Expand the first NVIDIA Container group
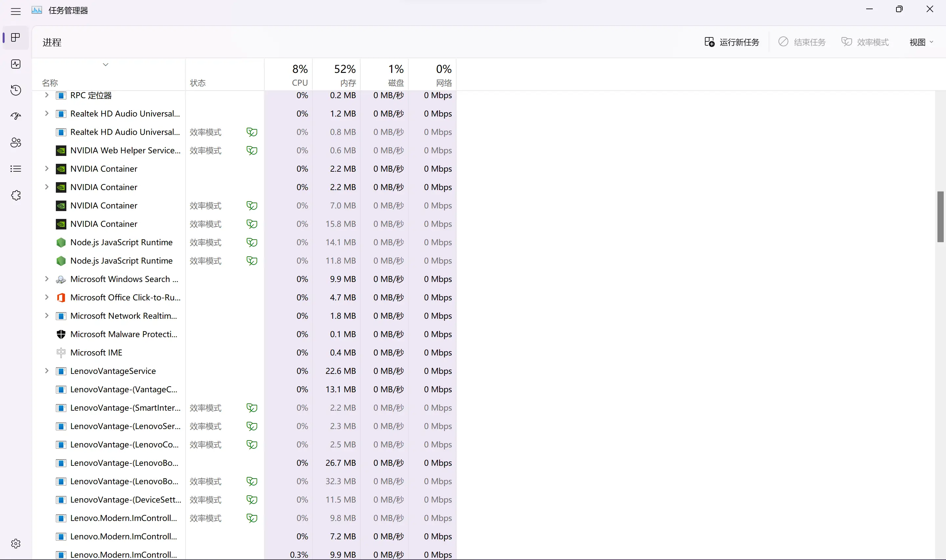The width and height of the screenshot is (946, 560). pos(46,168)
